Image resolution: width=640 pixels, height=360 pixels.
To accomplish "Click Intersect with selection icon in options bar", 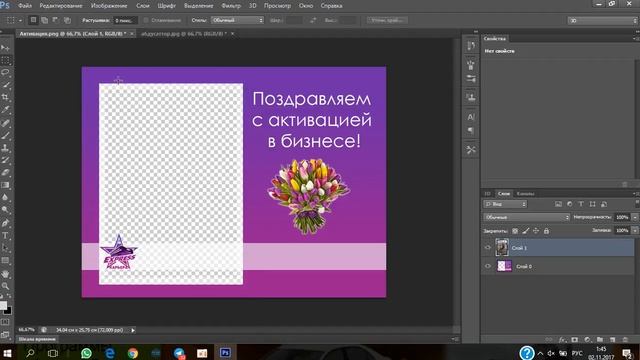I will click(67, 20).
